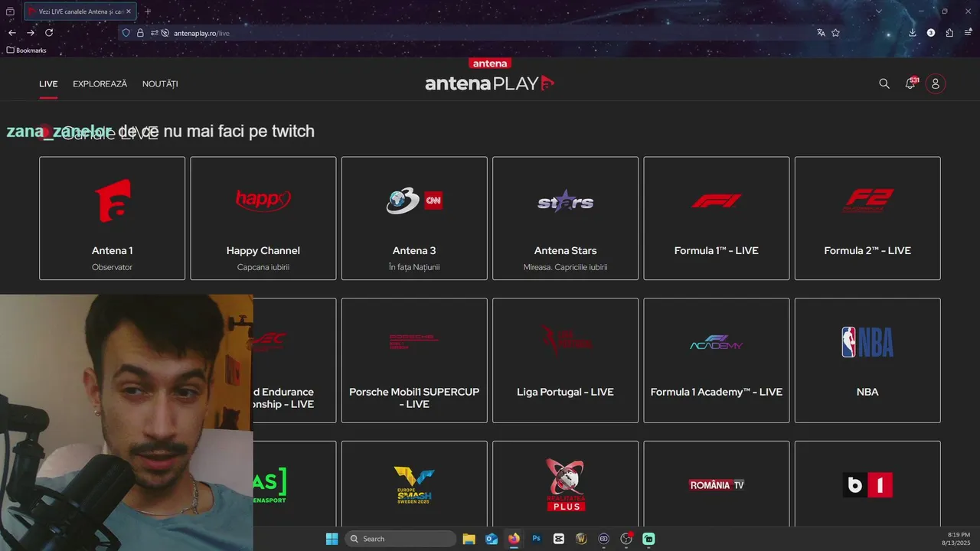List all tabs dropdown arrow
Screen dimensions: 980x551
tap(879, 11)
